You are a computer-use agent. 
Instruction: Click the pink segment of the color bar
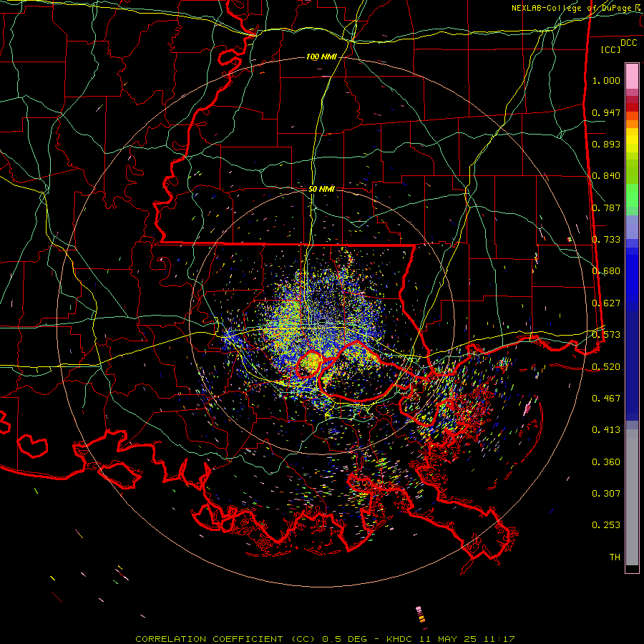632,77
